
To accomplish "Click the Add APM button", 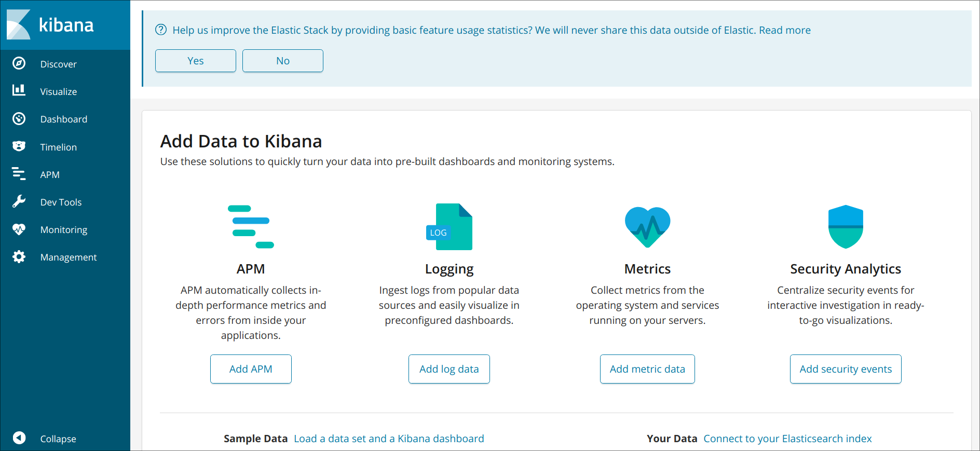I will (x=251, y=369).
